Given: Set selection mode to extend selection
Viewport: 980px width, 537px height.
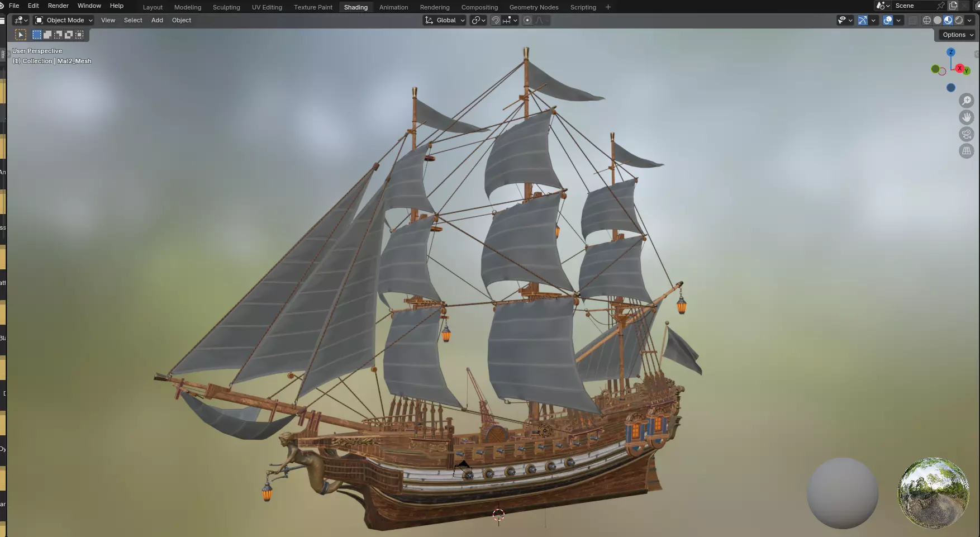Looking at the screenshot, I should click(x=47, y=35).
